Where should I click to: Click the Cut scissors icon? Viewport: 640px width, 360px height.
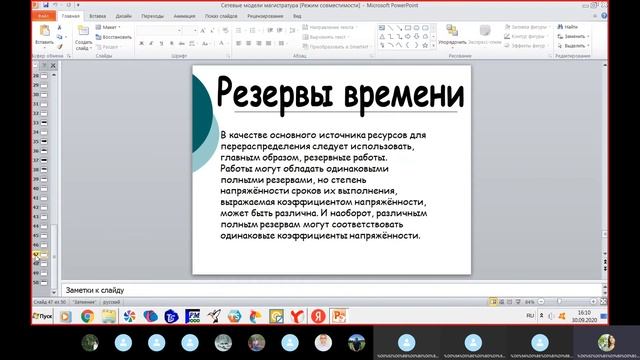60,27
